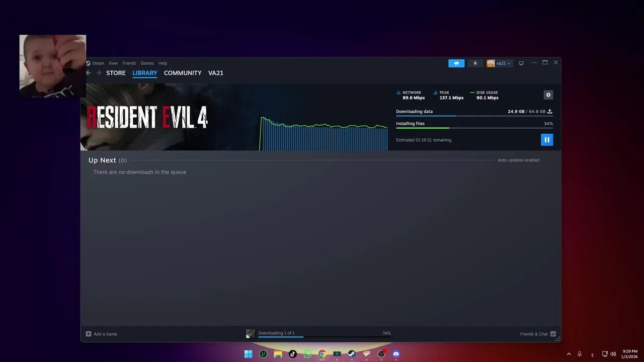Viewport: 644px width, 362px height.
Task: Go forward with the right arrow
Action: coord(99,73)
